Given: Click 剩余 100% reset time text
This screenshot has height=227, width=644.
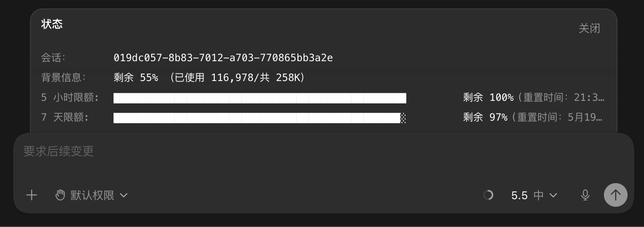Looking at the screenshot, I should pyautogui.click(x=534, y=97).
